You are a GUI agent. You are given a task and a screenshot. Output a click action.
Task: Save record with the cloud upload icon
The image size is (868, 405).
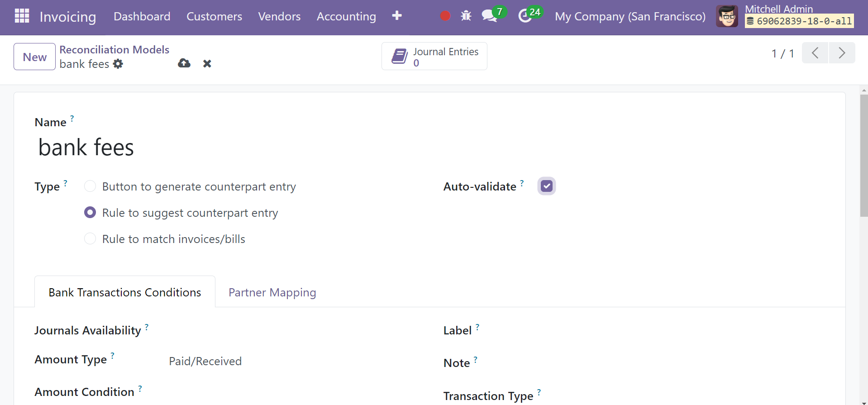(x=184, y=63)
